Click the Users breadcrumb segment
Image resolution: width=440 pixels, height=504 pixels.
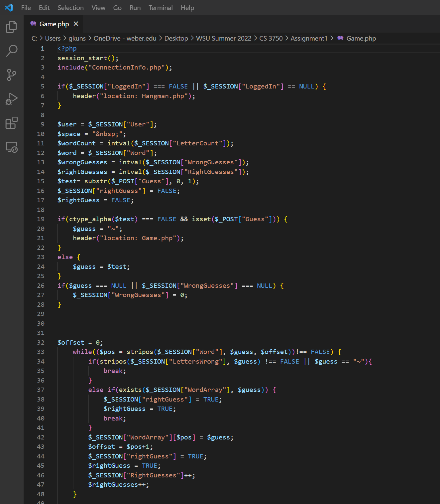tap(53, 38)
